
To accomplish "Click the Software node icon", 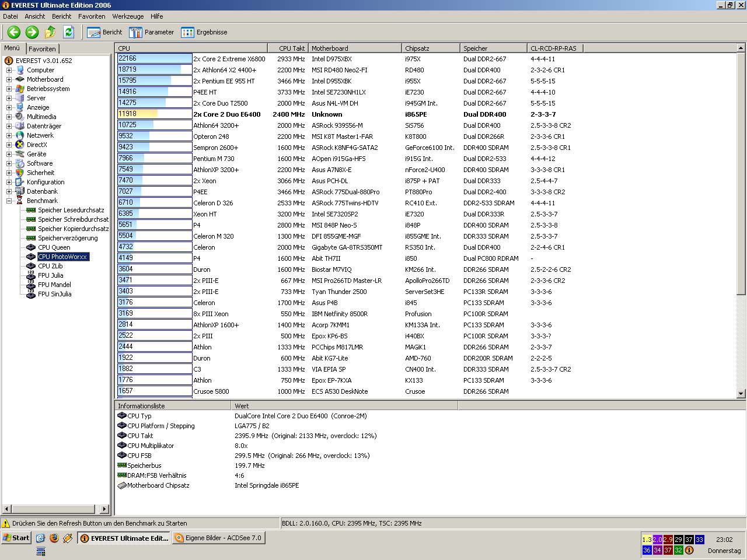I will (x=20, y=163).
